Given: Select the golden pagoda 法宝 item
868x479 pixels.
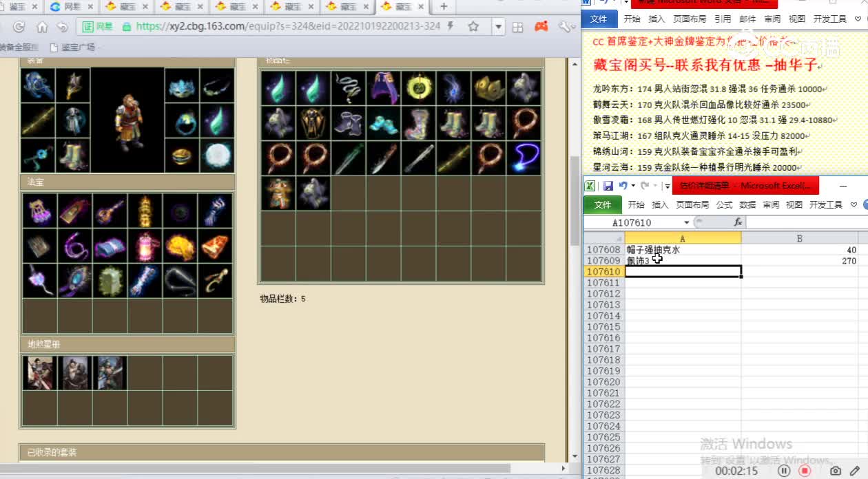Looking at the screenshot, I should click(145, 211).
